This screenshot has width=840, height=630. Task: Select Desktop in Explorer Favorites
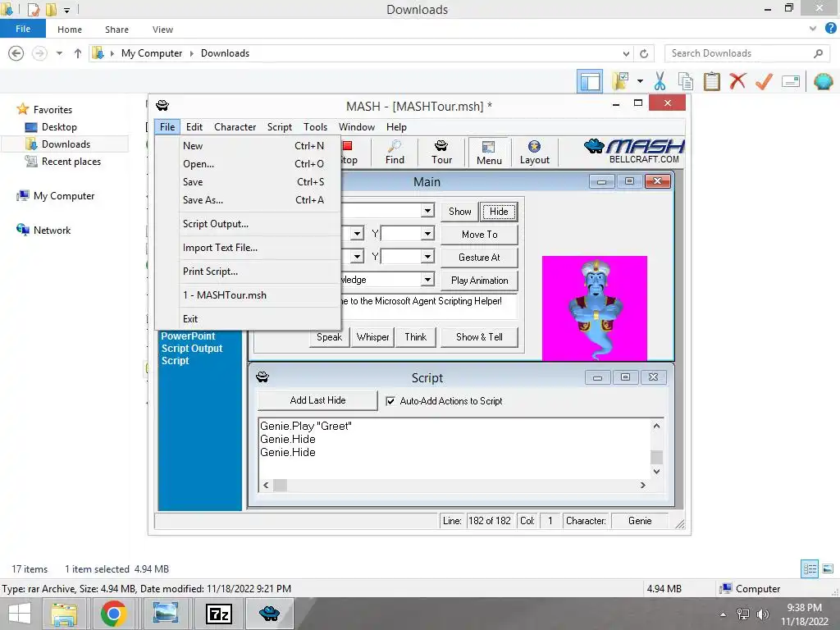[x=59, y=127]
